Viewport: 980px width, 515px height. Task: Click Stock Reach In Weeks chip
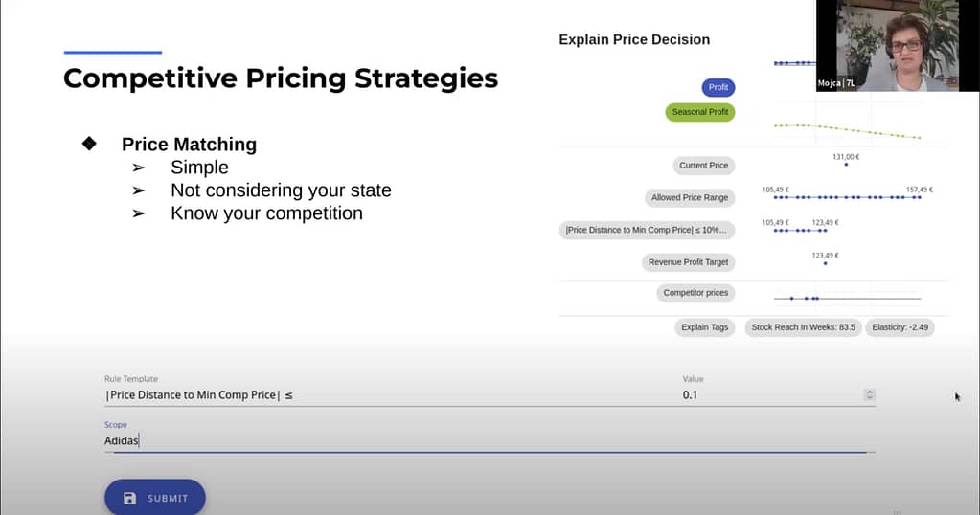coord(803,327)
